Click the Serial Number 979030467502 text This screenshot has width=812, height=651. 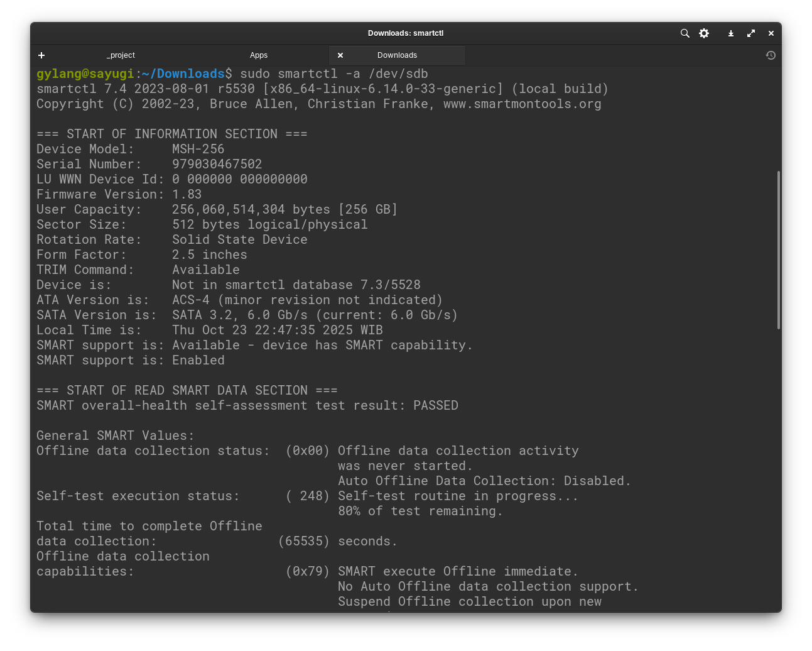[217, 164]
